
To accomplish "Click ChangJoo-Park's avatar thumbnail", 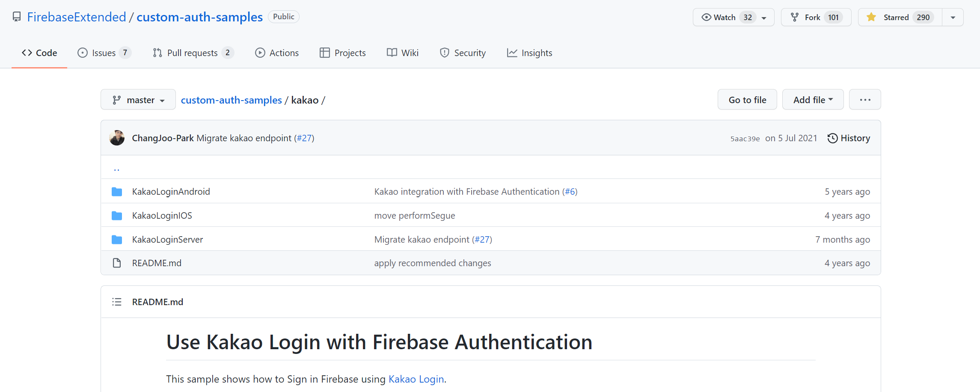I will point(117,138).
